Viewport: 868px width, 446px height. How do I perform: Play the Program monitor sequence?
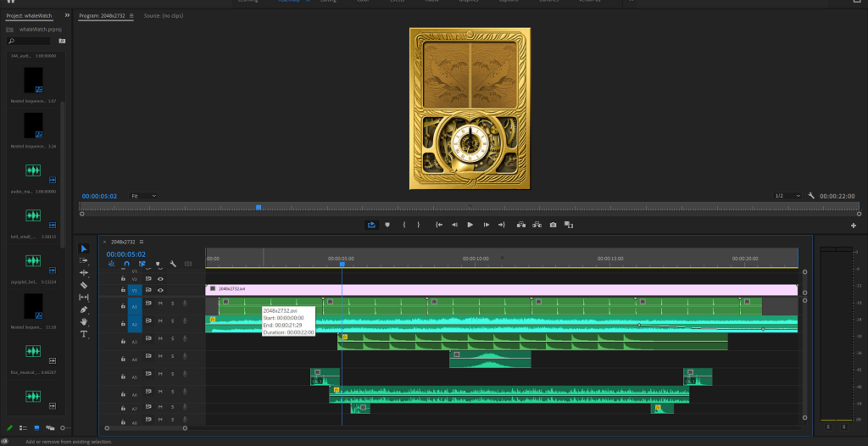click(x=470, y=225)
